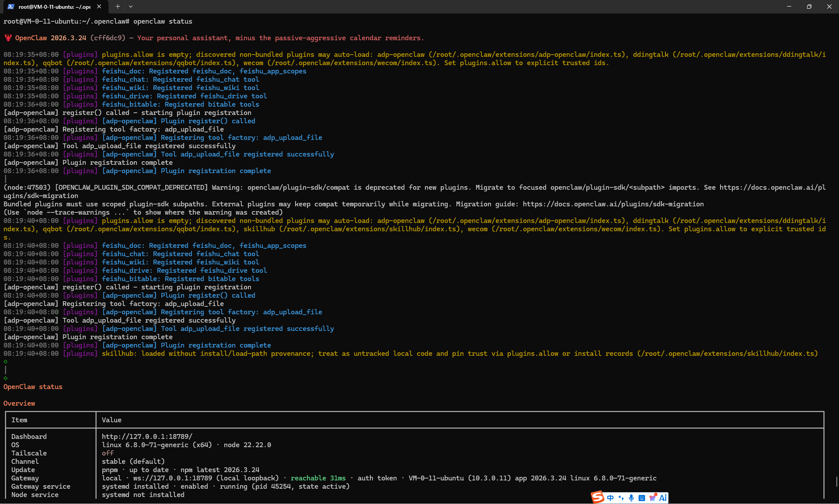Screen dimensions: 839x504
Task: Click the 'Node service' row label
Action: pos(35,495)
